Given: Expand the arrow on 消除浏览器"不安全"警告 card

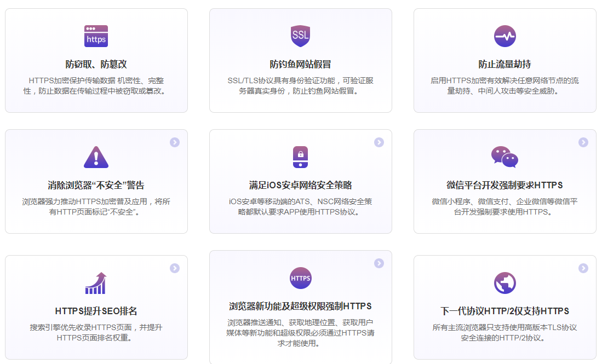Looking at the screenshot, I should (x=175, y=142).
